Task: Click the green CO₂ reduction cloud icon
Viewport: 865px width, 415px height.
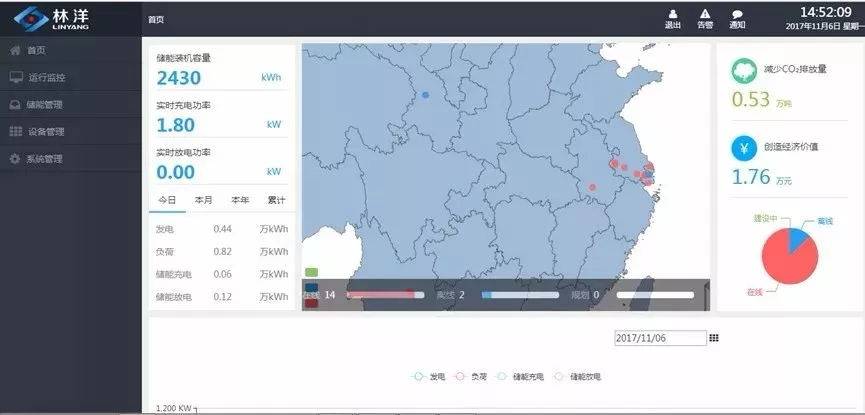Action: [744, 70]
